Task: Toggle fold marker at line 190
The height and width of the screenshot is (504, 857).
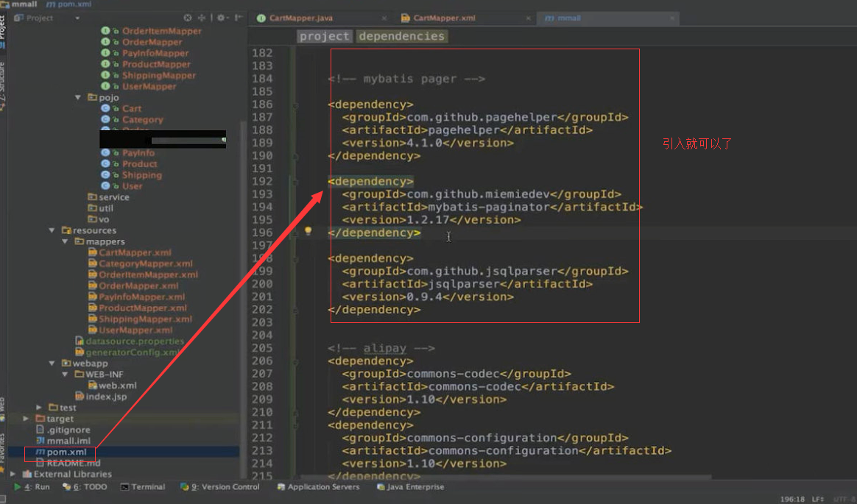Action: [296, 156]
